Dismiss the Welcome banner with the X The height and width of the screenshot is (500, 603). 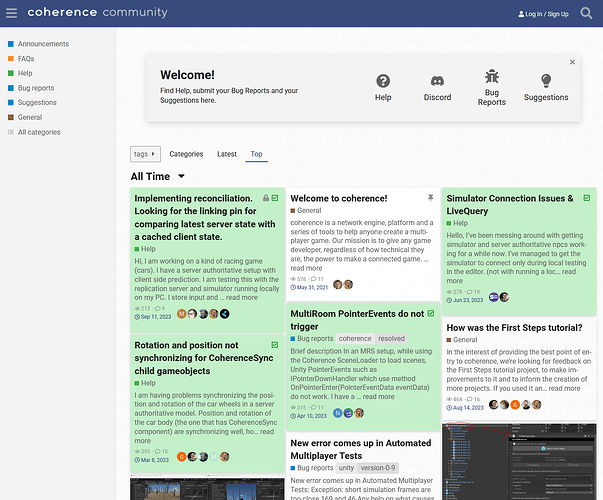tap(572, 62)
